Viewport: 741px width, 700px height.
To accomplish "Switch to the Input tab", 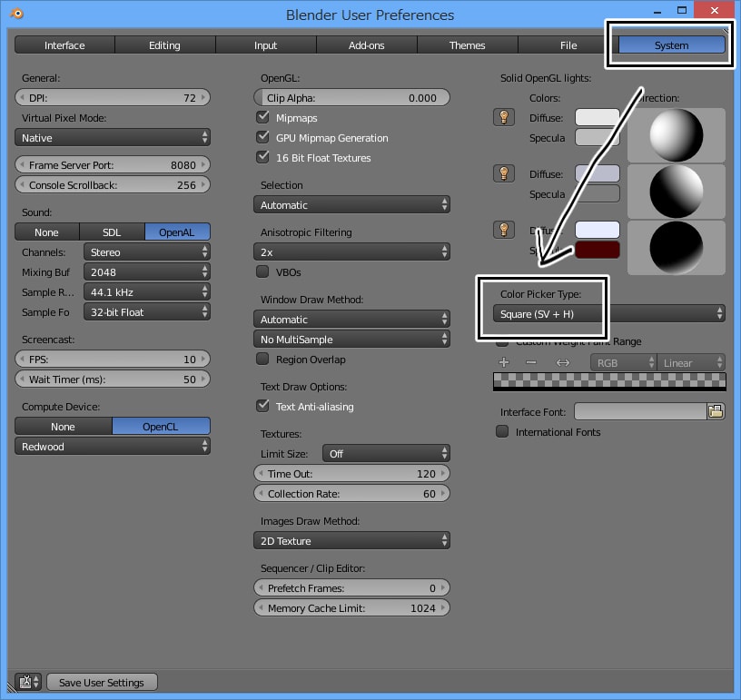I will 265,44.
